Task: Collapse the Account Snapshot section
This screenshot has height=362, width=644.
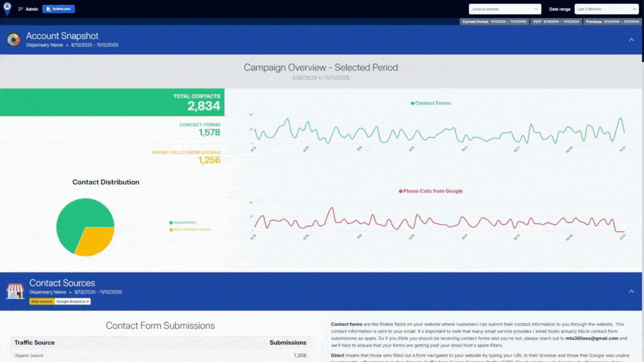Action: click(631, 40)
